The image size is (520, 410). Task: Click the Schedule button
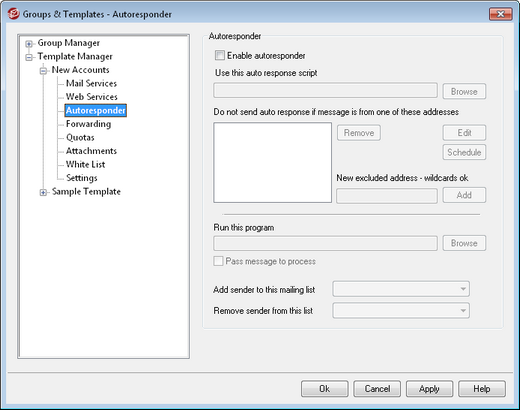pos(464,152)
